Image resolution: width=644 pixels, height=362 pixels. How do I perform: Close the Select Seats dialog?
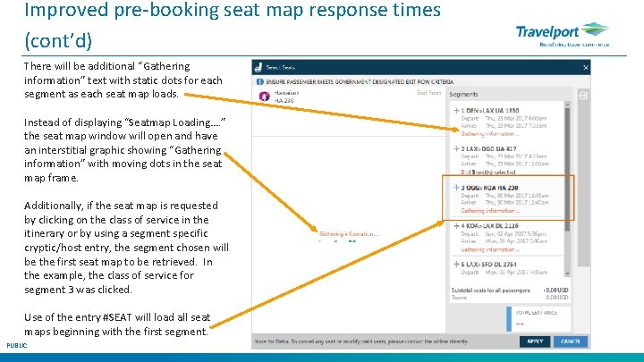pyautogui.click(x=586, y=67)
